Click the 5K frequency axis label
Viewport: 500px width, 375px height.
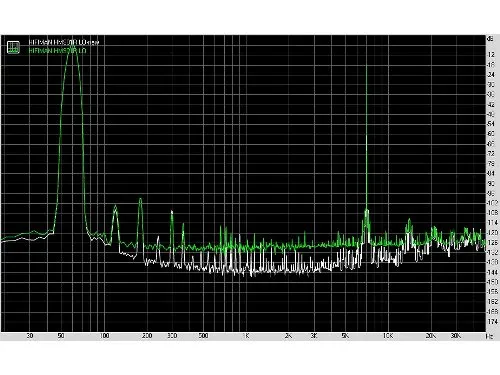345,336
